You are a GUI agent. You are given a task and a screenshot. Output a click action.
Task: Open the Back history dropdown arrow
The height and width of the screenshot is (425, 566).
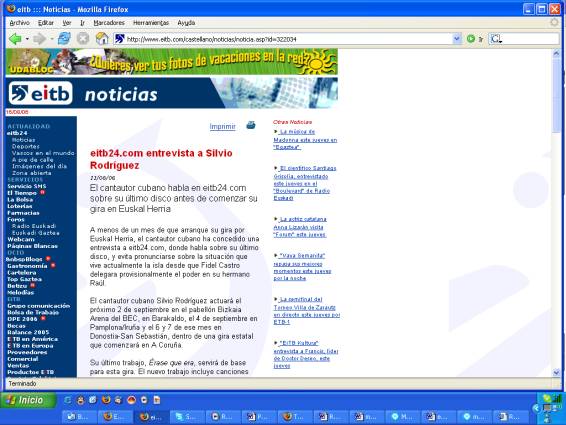[27, 39]
